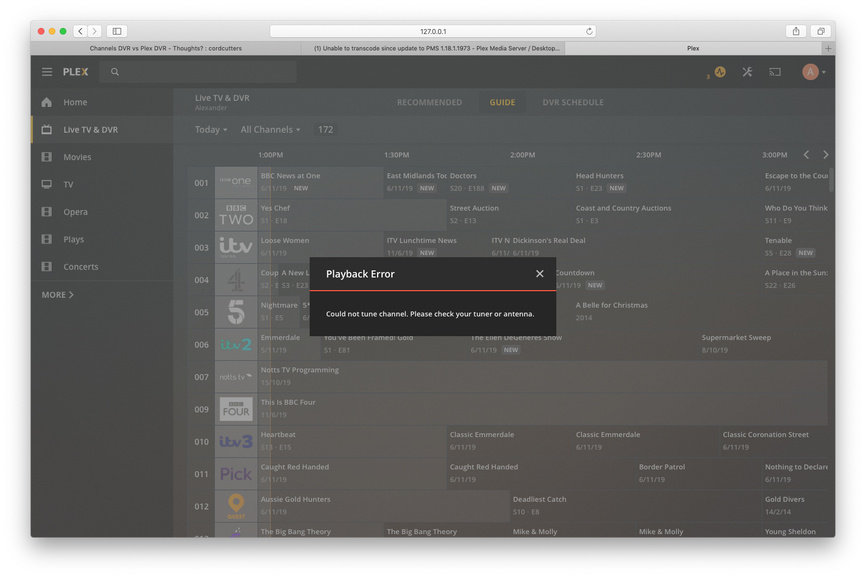Open BBC News at One programme
Screen dimensions: 866x578
pos(320,182)
